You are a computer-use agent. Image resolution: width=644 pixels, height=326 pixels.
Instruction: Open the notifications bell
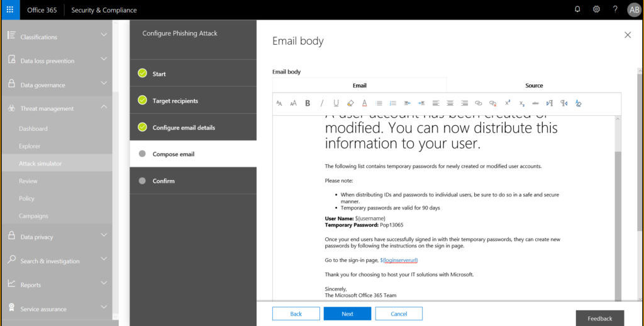coord(577,9)
